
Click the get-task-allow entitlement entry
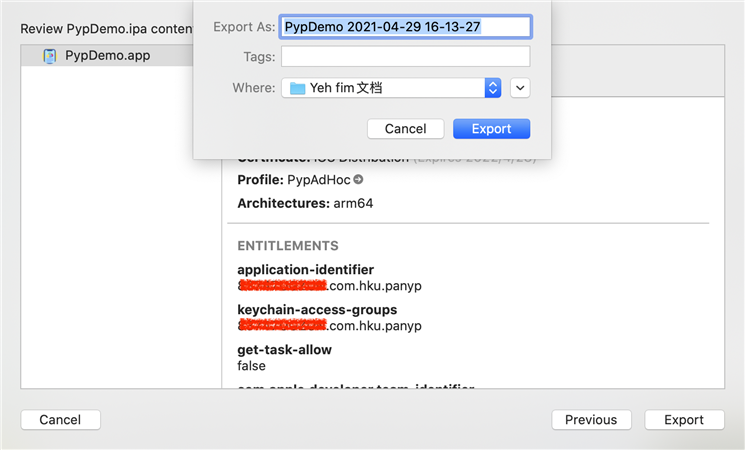[285, 357]
